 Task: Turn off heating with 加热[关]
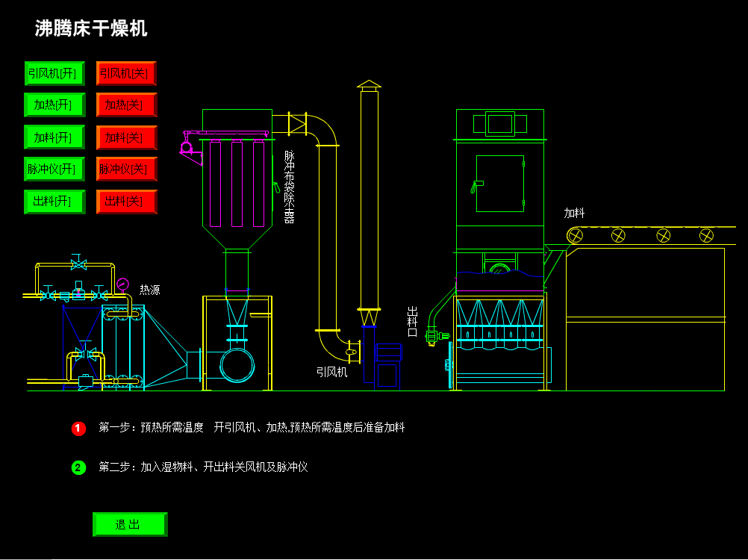pyautogui.click(x=126, y=105)
